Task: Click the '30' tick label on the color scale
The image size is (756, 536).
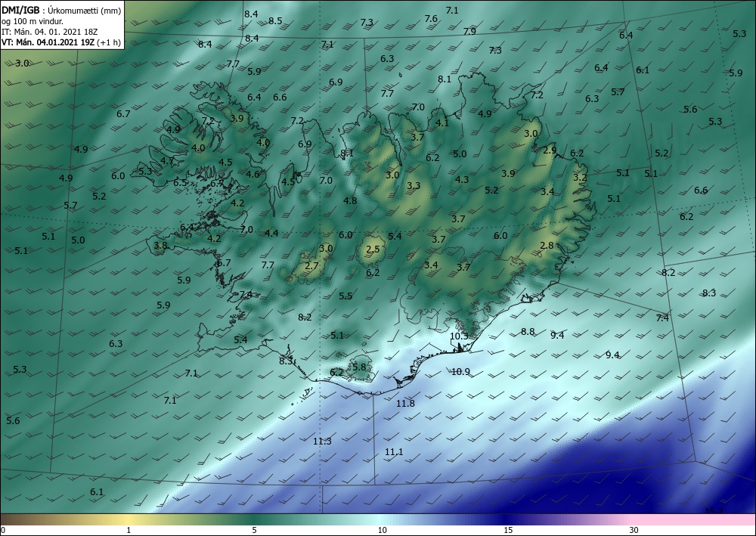Action: pyautogui.click(x=634, y=530)
